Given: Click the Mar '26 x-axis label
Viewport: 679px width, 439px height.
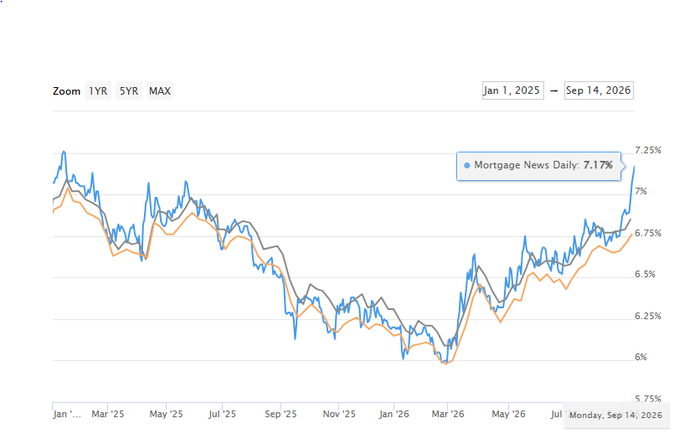Looking at the screenshot, I should [448, 414].
